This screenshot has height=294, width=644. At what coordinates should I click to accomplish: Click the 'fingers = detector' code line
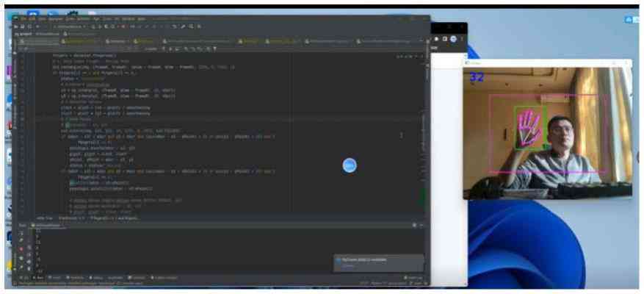click(84, 55)
